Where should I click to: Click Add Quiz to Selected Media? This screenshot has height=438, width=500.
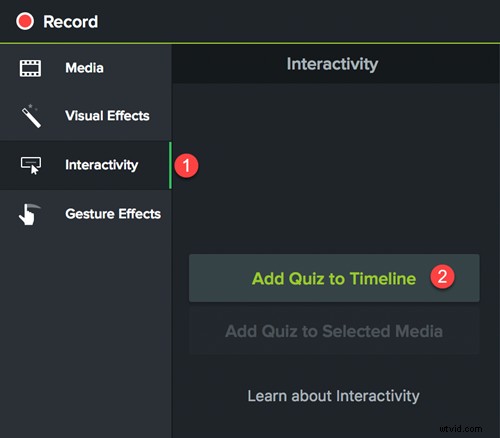(x=334, y=331)
